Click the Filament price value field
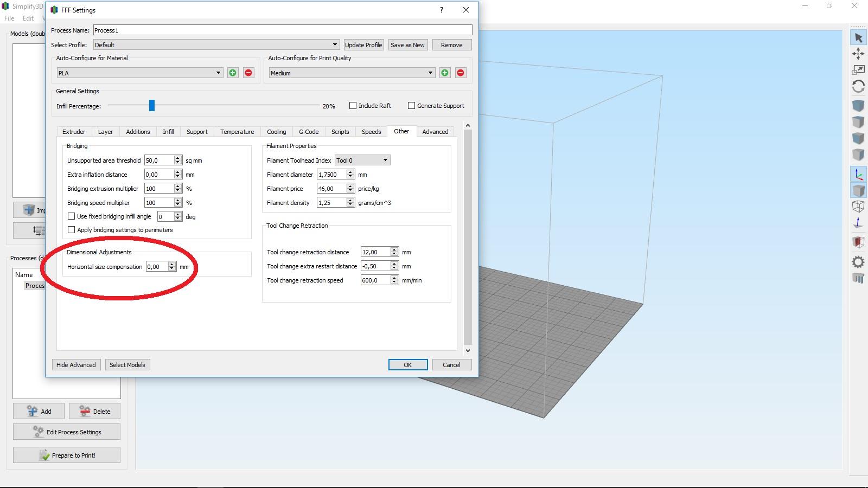Screen dimensions: 868x488 (331, 188)
